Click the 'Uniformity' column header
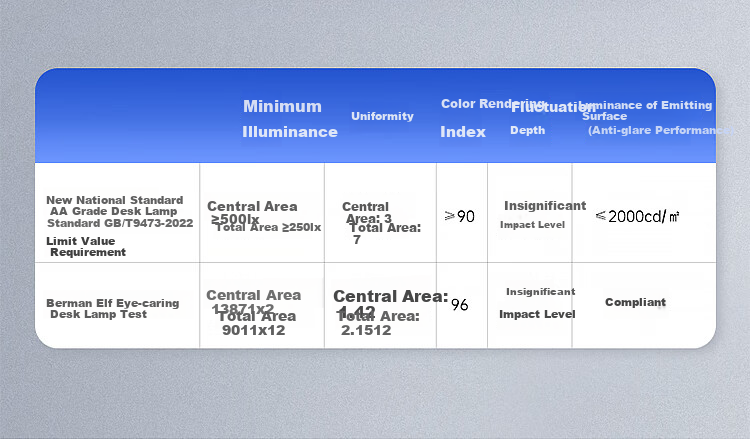This screenshot has width=750, height=439. pyautogui.click(x=382, y=116)
